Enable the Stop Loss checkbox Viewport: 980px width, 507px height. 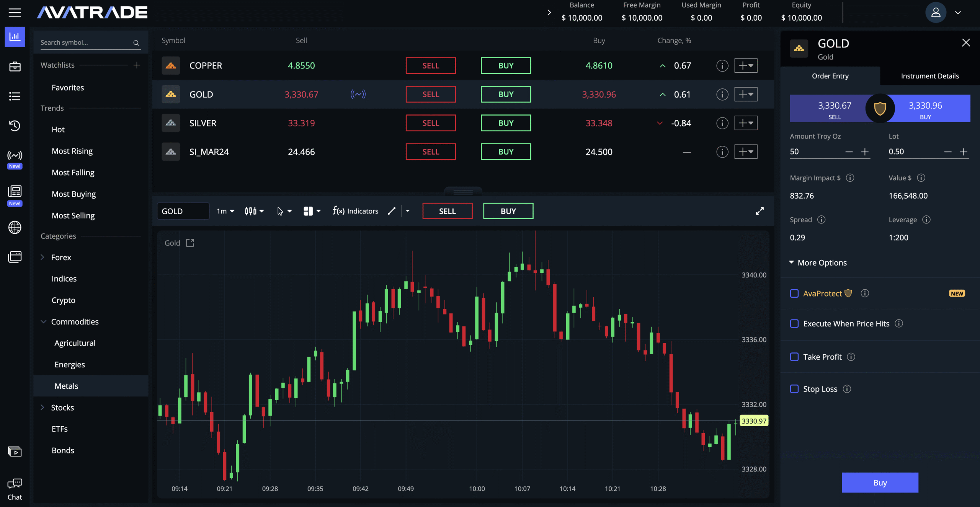tap(794, 389)
